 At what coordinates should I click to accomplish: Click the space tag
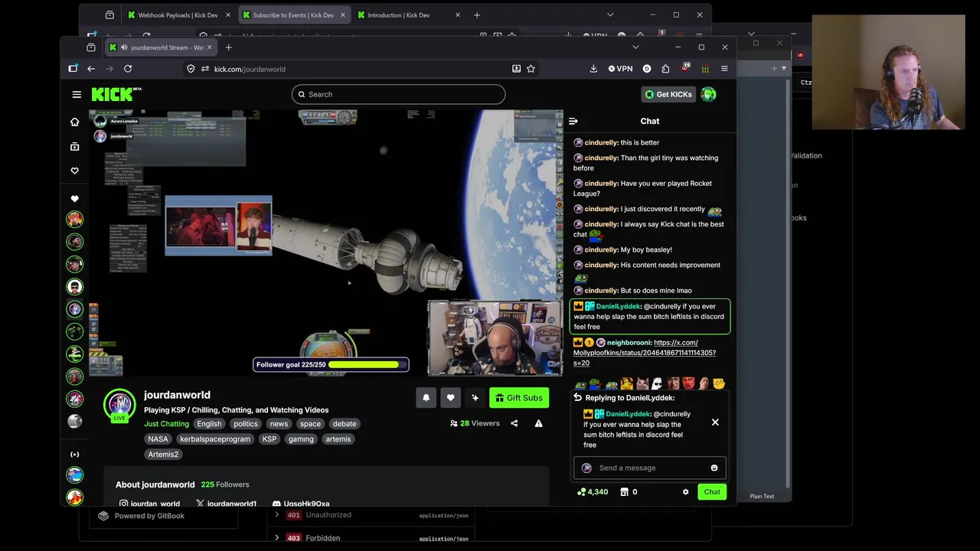pos(310,424)
